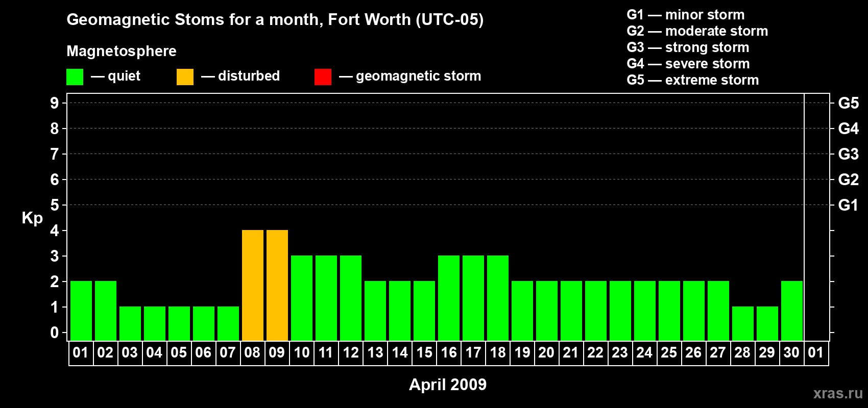Click the G3 label on right axis
868x408 pixels.
pos(848,154)
